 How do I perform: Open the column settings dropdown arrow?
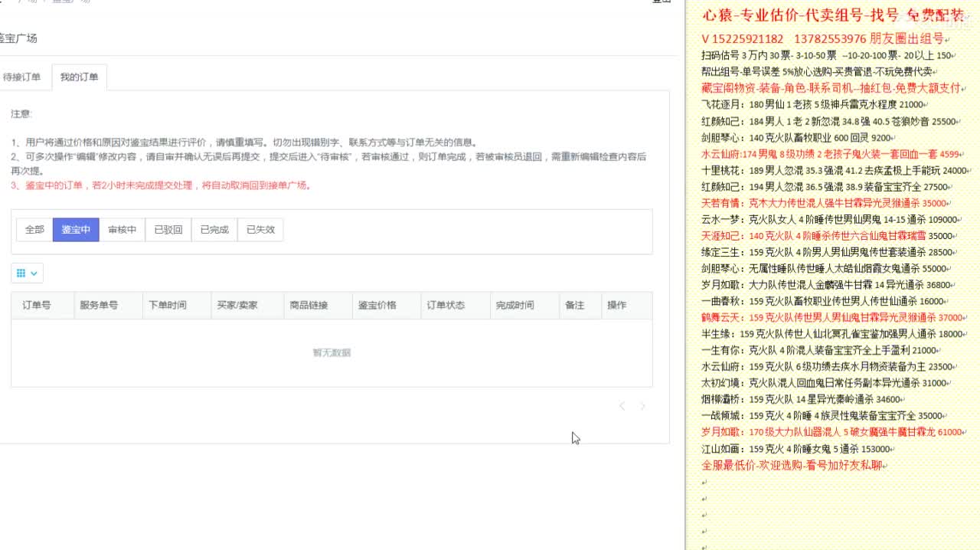[x=32, y=273]
